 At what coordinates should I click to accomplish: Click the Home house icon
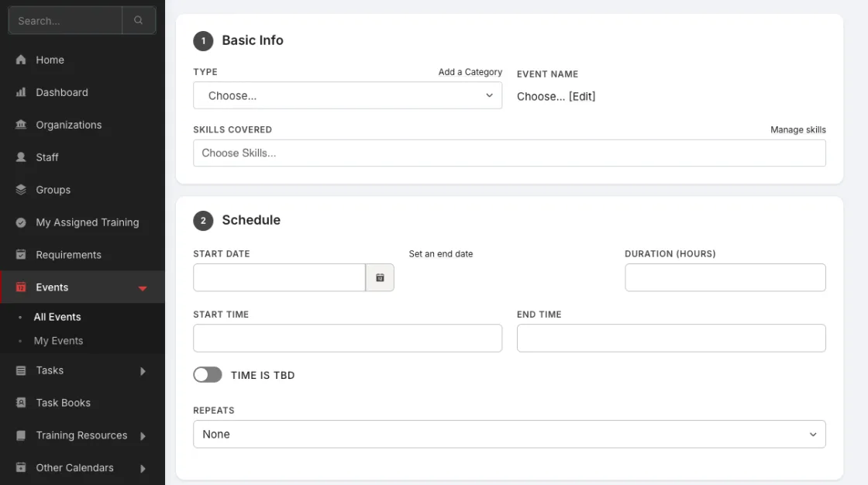tap(21, 60)
